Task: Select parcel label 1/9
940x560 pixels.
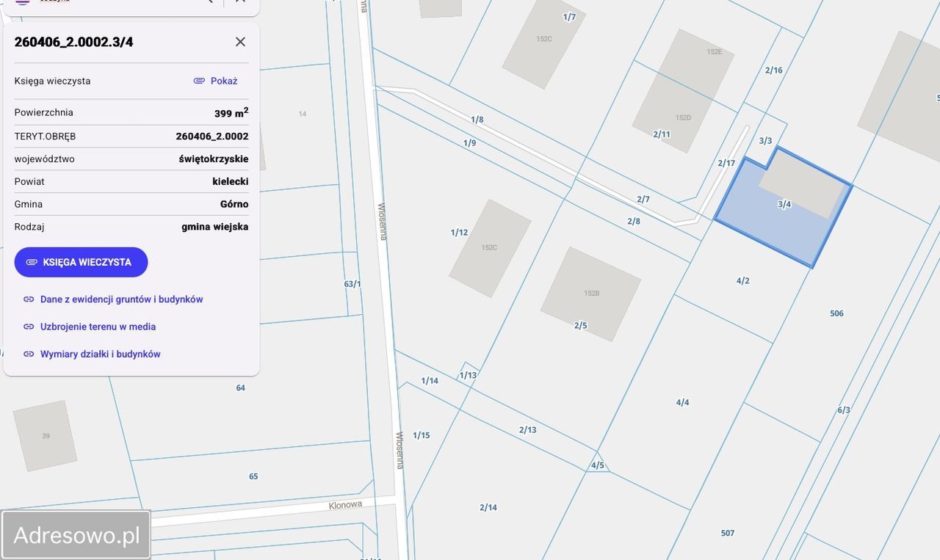Action: (469, 142)
